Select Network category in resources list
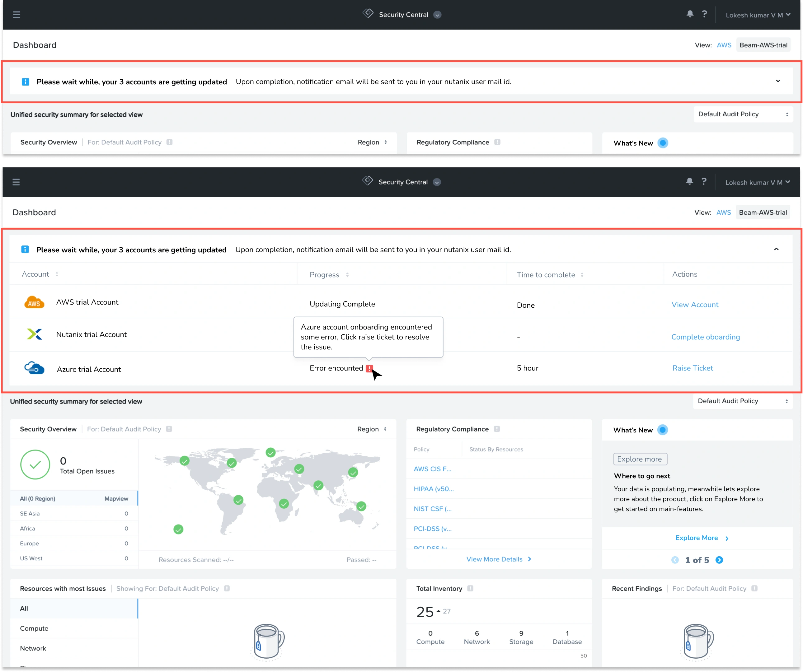Screen dimensions: 803x672 [74, 649]
